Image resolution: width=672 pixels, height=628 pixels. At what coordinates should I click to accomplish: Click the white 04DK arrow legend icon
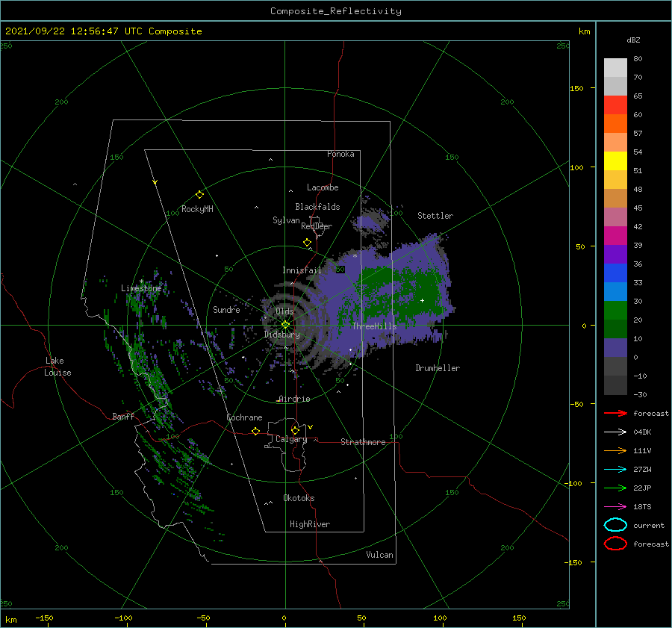coord(615,432)
